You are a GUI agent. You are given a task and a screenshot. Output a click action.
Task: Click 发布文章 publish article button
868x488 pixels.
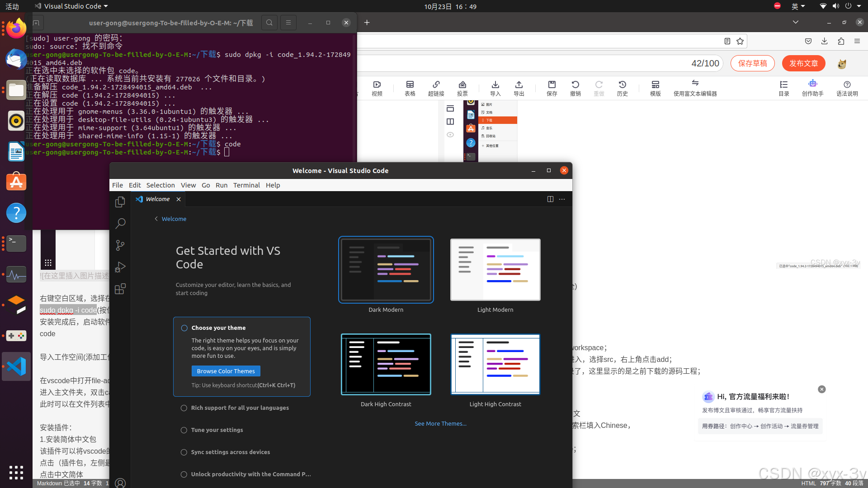804,63
